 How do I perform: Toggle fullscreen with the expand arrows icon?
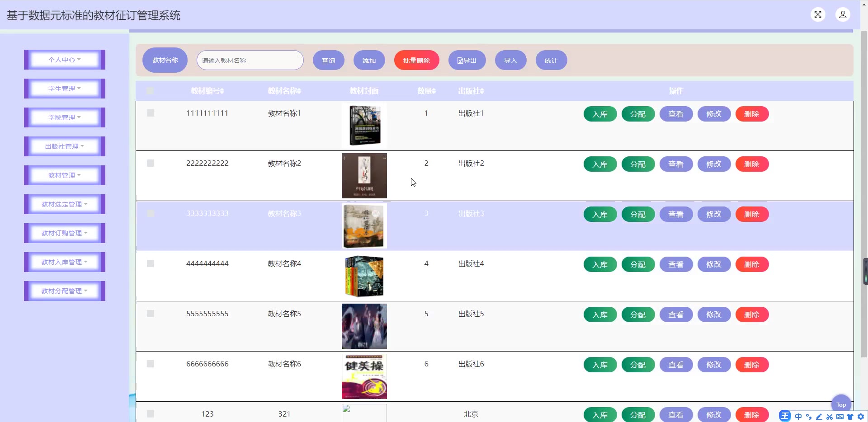(818, 14)
